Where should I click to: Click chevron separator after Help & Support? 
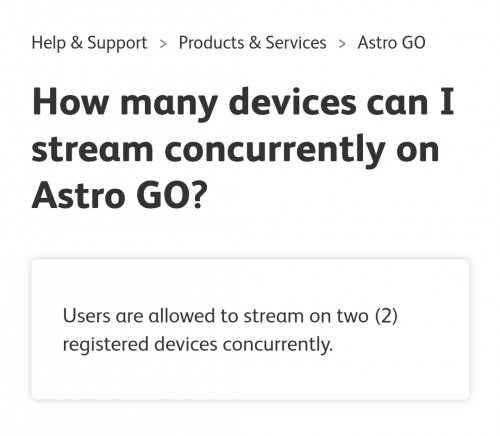tap(163, 44)
